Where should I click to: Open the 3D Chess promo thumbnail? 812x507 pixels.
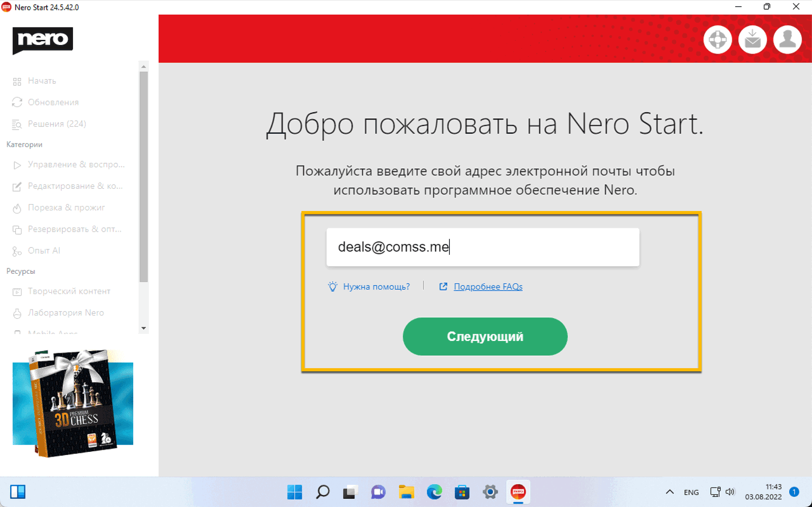(x=73, y=404)
